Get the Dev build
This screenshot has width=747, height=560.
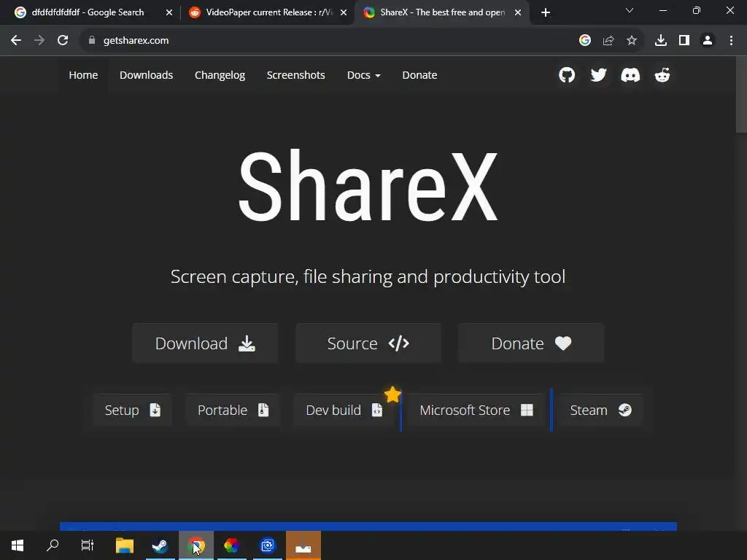344,410
